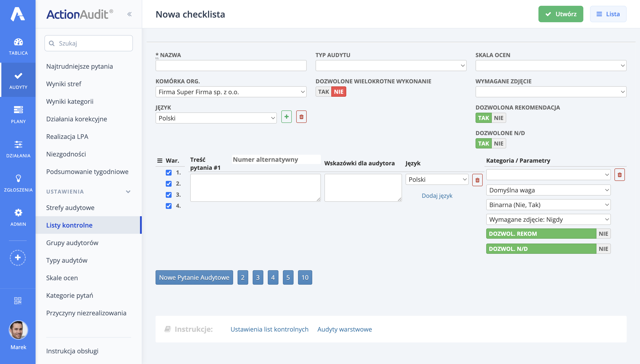Click into the Nazwa input field
This screenshot has width=640, height=364.
coord(231,66)
